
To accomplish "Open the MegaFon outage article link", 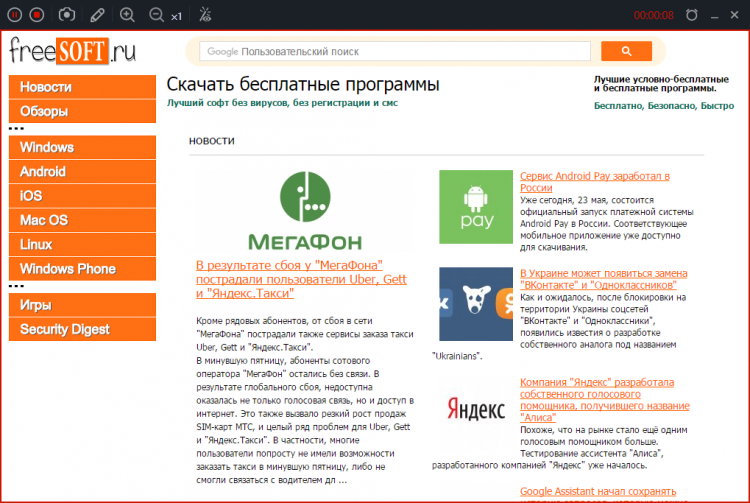I will [301, 279].
